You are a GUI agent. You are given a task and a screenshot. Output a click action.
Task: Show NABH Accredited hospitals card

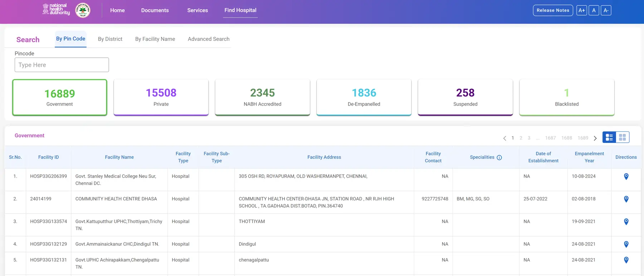[x=262, y=97]
